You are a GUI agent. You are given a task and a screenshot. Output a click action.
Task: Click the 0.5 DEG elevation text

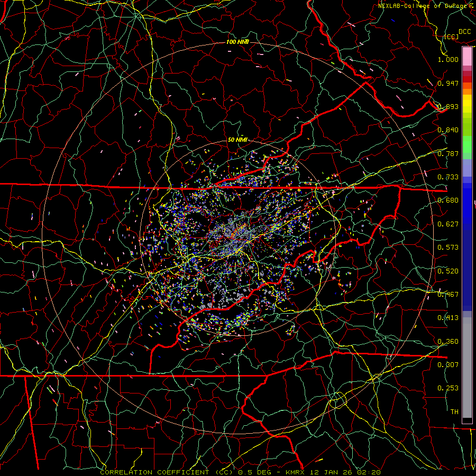tap(254, 472)
